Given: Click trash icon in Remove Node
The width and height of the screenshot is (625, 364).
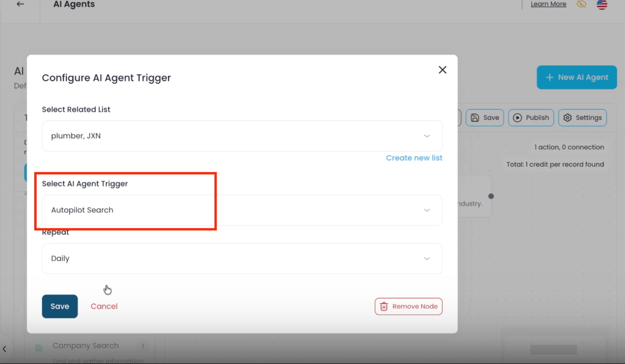Looking at the screenshot, I should [x=384, y=307].
